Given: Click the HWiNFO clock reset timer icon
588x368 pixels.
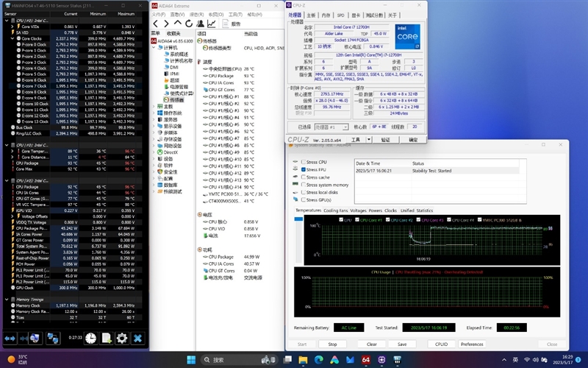Looking at the screenshot, I should (90, 339).
